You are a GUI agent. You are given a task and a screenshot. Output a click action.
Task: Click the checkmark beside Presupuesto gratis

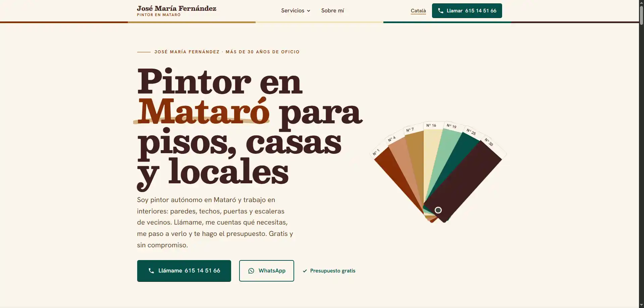[x=305, y=271]
